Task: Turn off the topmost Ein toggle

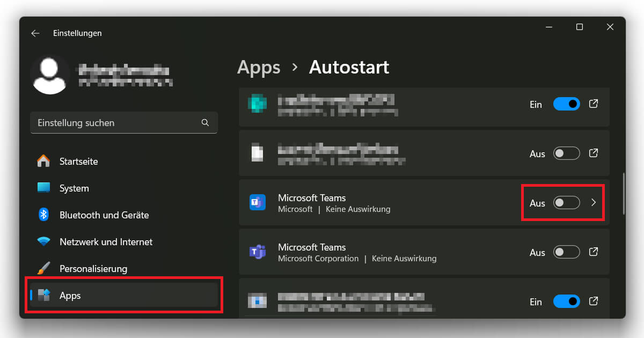Action: point(567,104)
